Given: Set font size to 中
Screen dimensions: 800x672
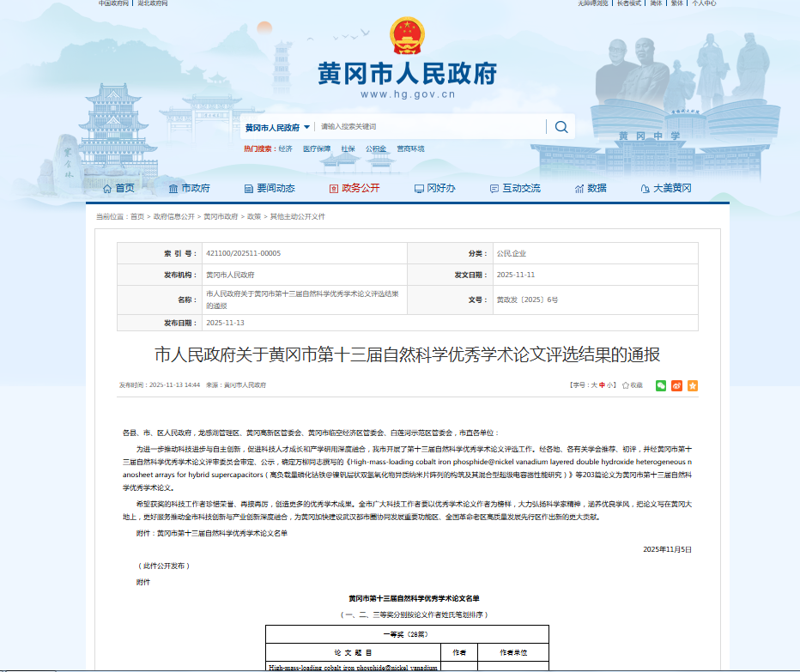Looking at the screenshot, I should [602, 385].
